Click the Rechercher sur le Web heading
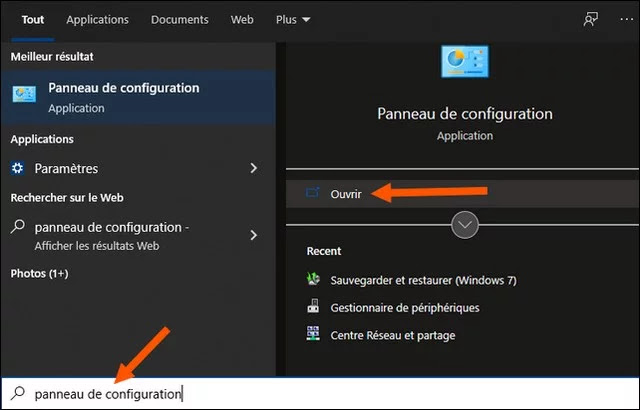The image size is (640, 410). 67,197
